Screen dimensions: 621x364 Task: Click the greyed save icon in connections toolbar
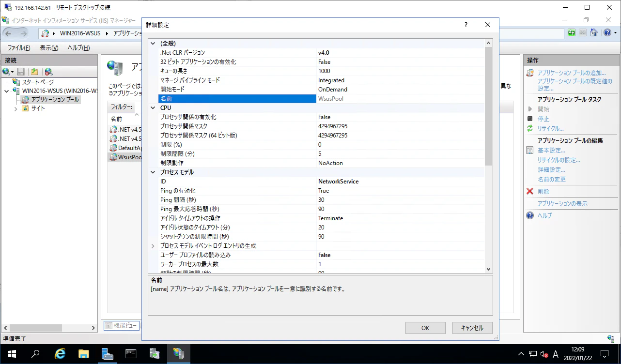(x=21, y=72)
